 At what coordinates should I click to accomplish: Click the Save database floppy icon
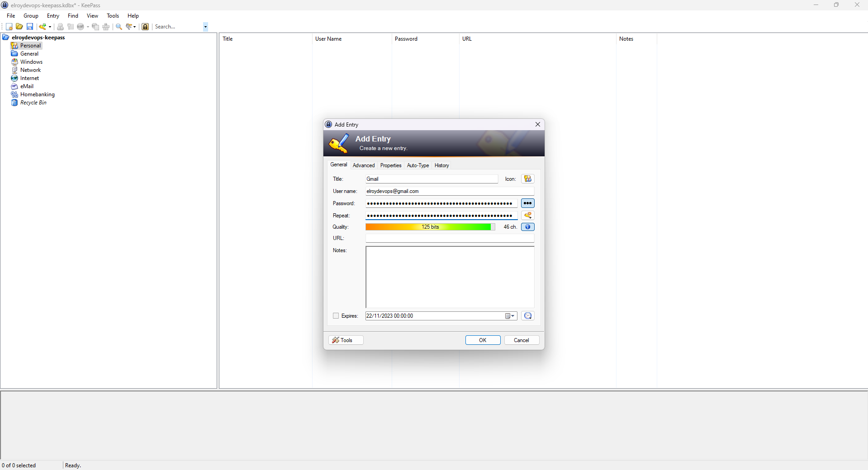coord(30,27)
